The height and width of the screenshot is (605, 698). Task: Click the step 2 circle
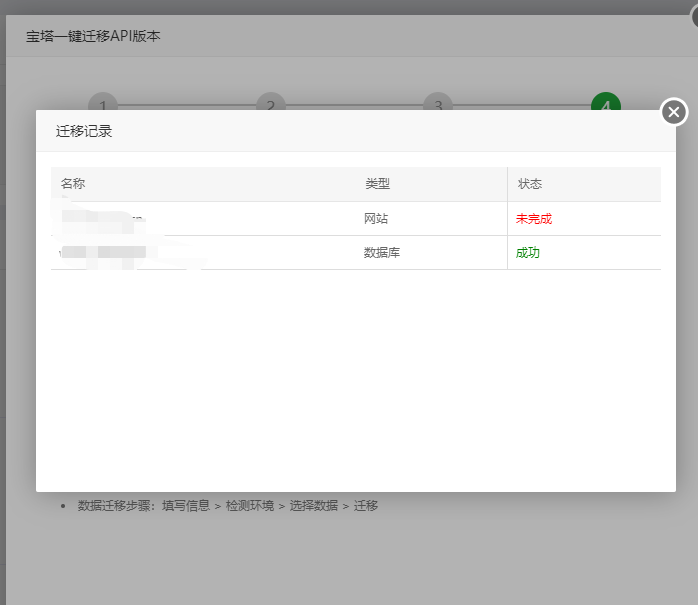coord(271,102)
